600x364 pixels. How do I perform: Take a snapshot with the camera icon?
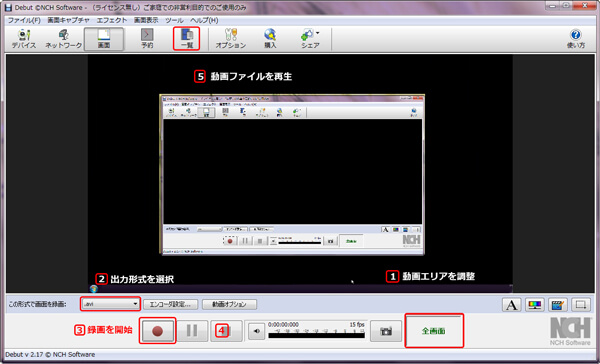[386, 331]
